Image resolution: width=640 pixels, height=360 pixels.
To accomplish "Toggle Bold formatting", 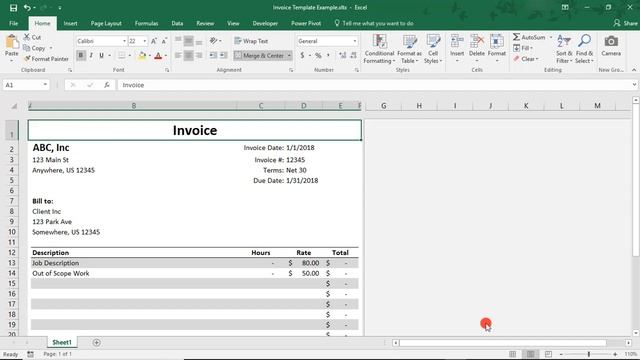I will coord(81,55).
